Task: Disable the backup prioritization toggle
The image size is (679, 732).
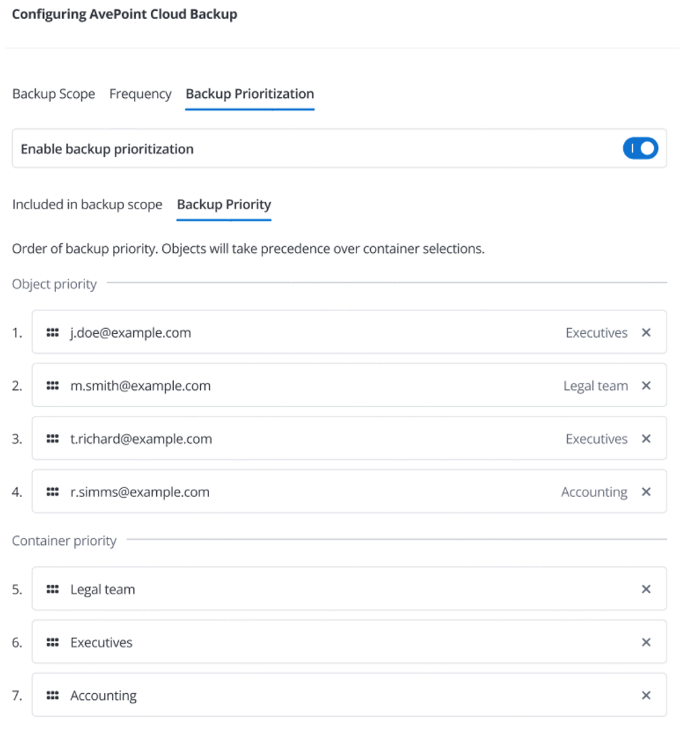Action: click(x=640, y=148)
